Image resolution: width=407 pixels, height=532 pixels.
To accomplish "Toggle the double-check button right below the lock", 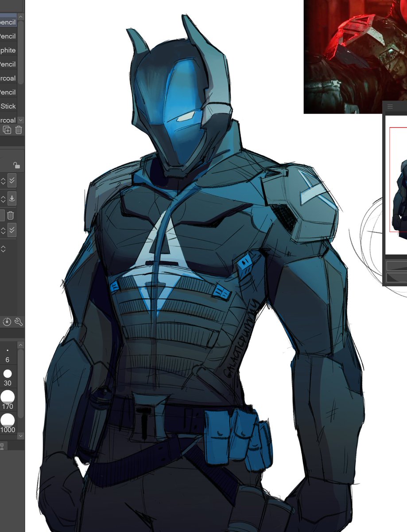I will pyautogui.click(x=12, y=181).
